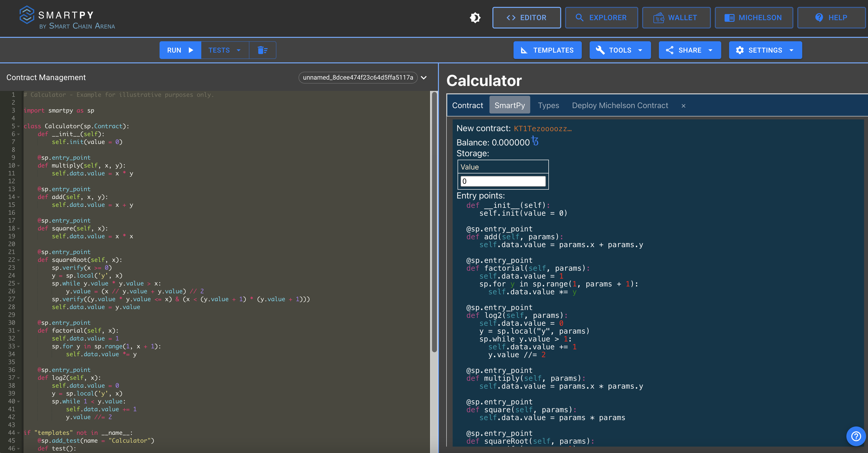Open the Michelson page

(753, 17)
